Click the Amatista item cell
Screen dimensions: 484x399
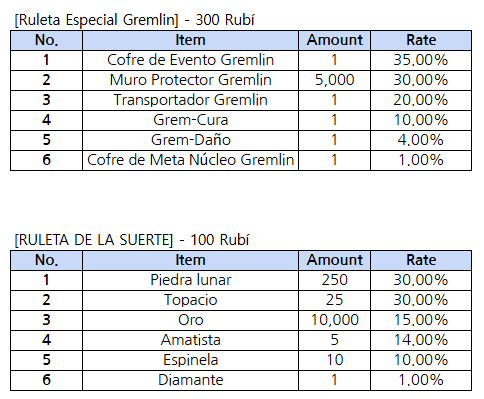click(x=190, y=340)
